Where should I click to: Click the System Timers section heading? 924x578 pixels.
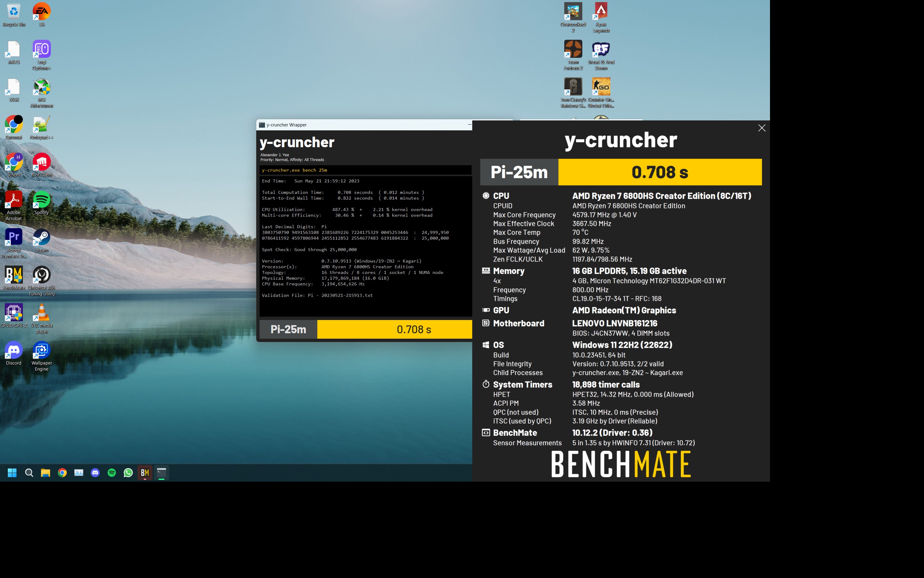coord(522,384)
